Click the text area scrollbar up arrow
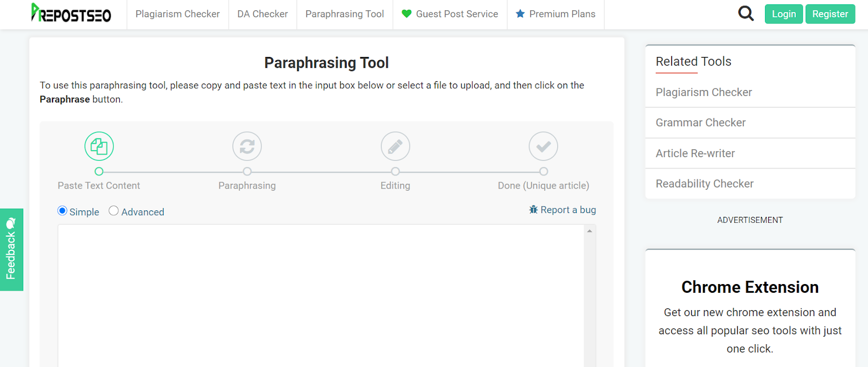 point(590,231)
